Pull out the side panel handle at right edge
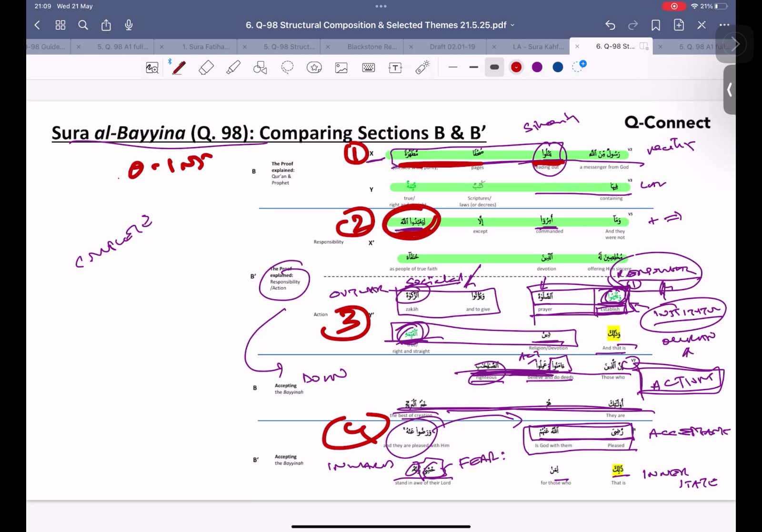The width and height of the screenshot is (762, 532). click(729, 90)
